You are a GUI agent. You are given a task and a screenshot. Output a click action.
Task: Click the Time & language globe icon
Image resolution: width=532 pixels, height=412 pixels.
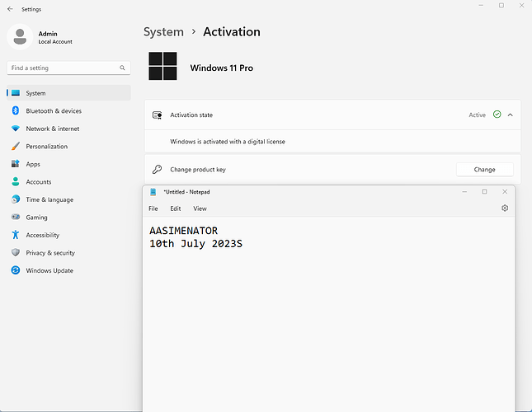tap(16, 199)
